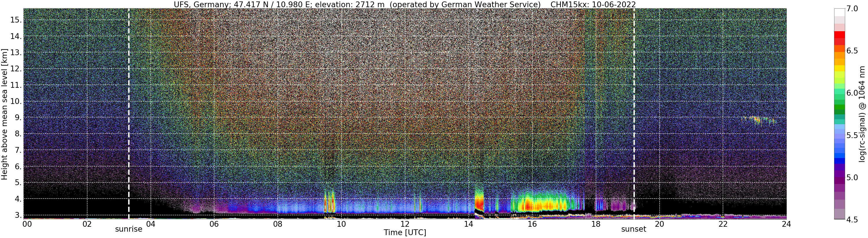Click the dark blue segment of the colorbar

839,161
